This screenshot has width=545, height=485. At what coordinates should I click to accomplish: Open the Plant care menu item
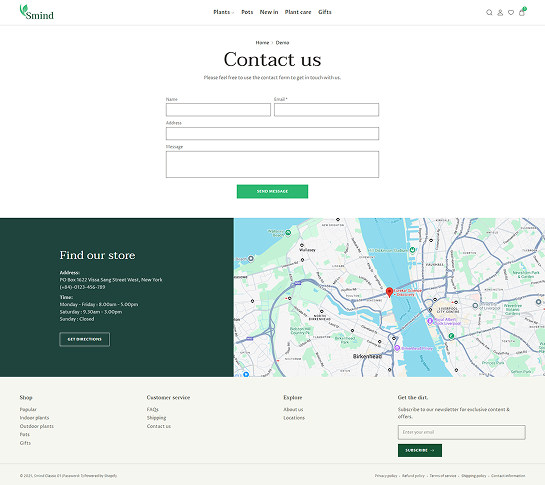click(x=298, y=12)
